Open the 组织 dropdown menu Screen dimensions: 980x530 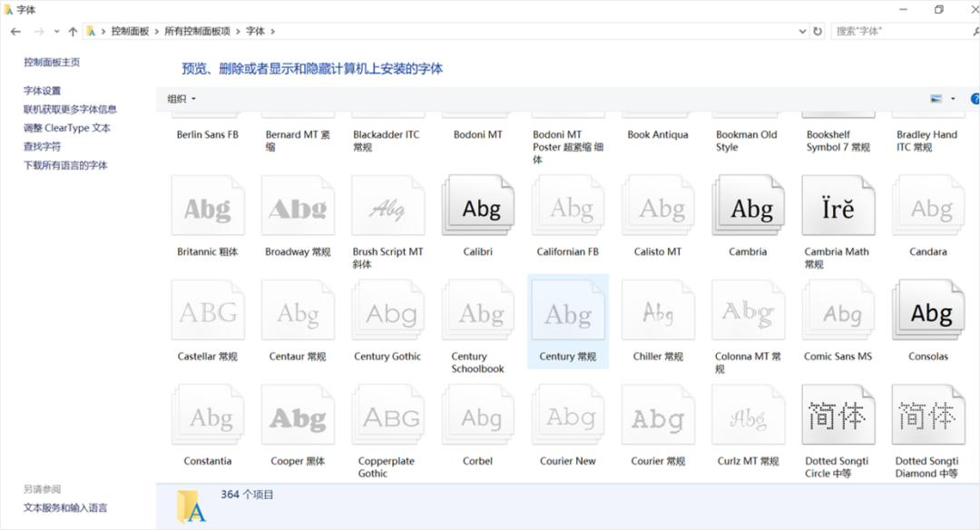pos(181,99)
